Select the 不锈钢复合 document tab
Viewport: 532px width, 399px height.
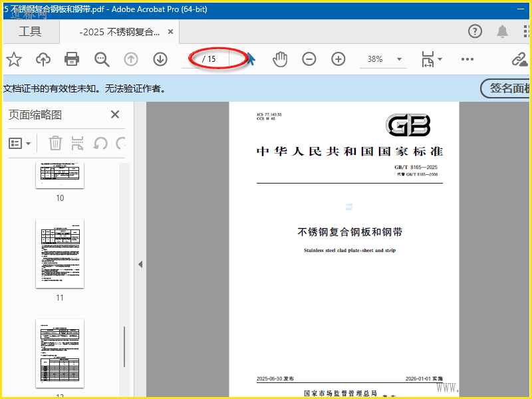pyautogui.click(x=119, y=32)
